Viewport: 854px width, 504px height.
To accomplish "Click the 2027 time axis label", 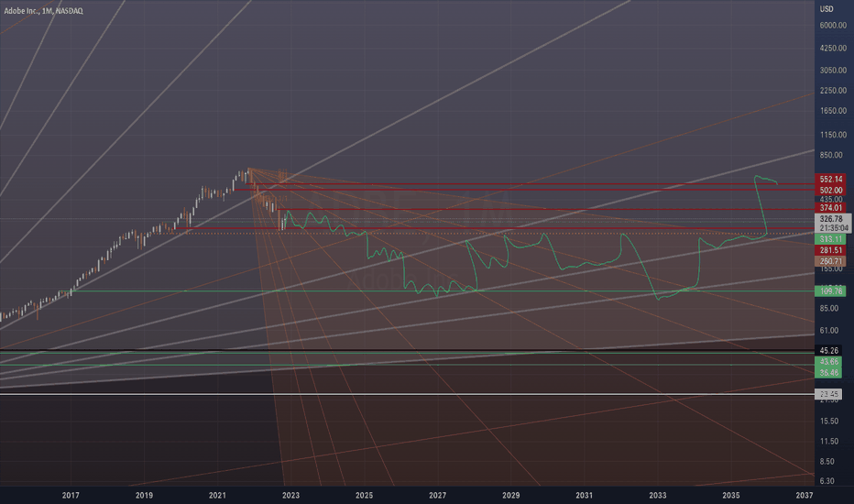I will 437,495.
